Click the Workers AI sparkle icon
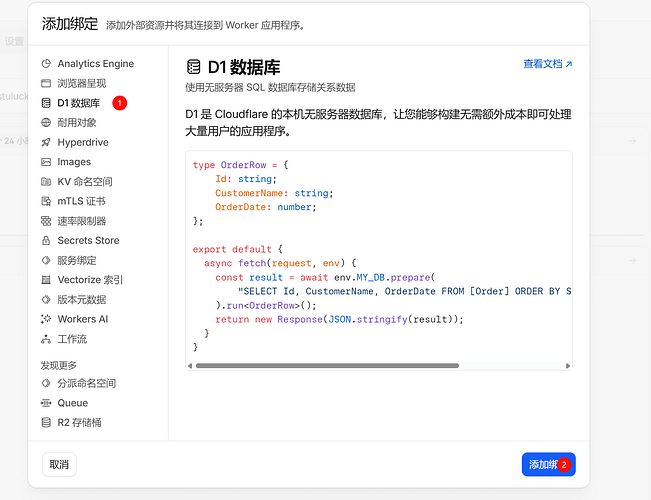 coord(46,319)
